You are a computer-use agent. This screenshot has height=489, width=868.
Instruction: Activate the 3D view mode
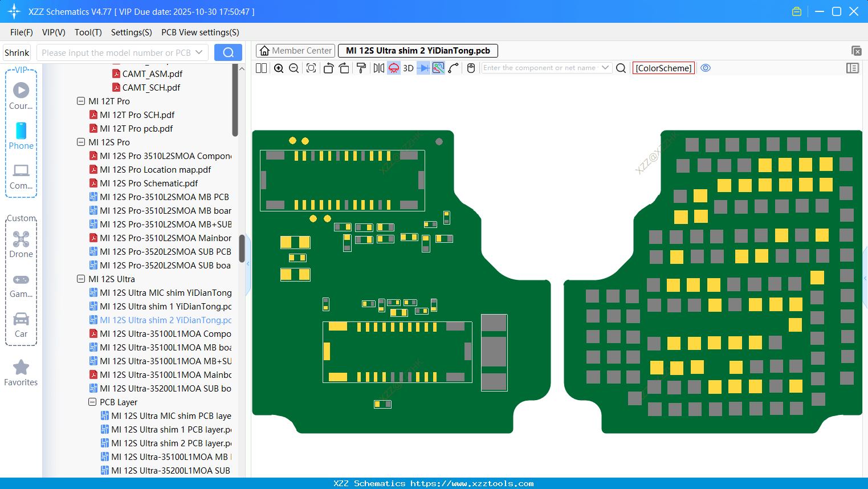point(408,68)
